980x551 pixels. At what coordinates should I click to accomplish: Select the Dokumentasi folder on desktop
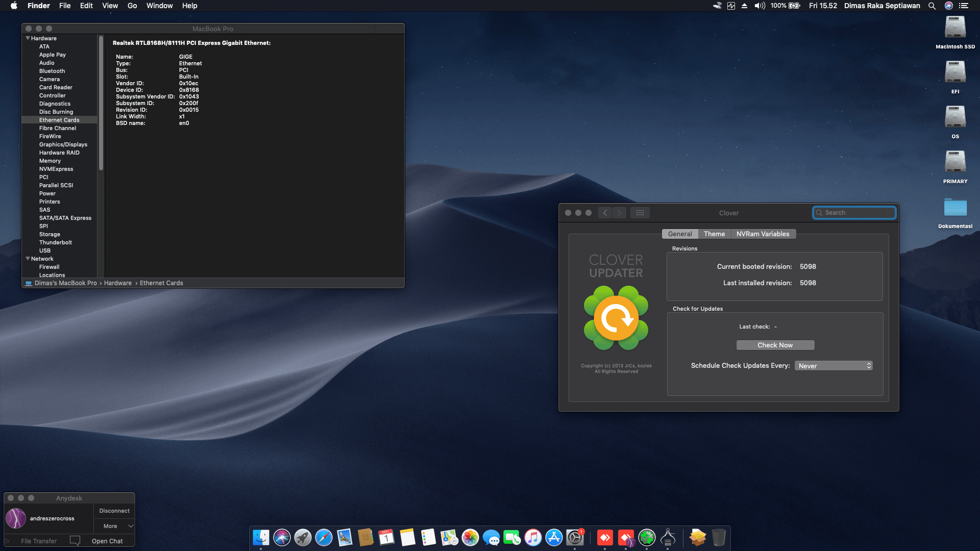[955, 212]
